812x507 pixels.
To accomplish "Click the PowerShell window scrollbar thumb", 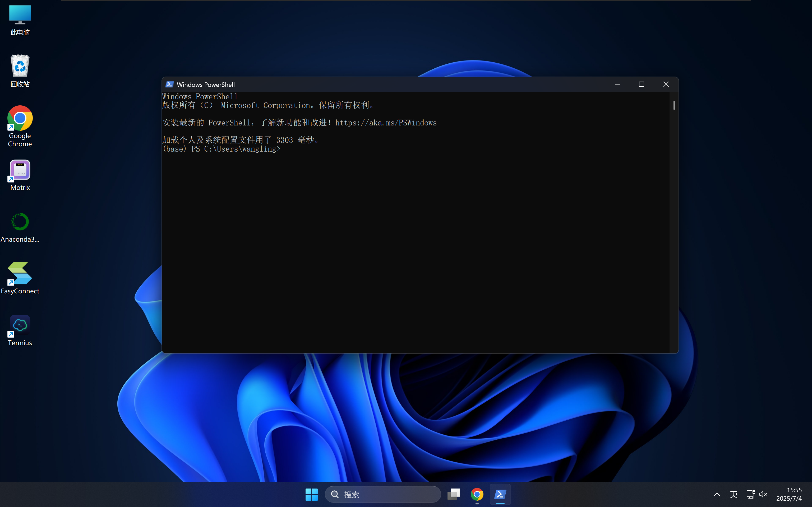I will [x=674, y=105].
